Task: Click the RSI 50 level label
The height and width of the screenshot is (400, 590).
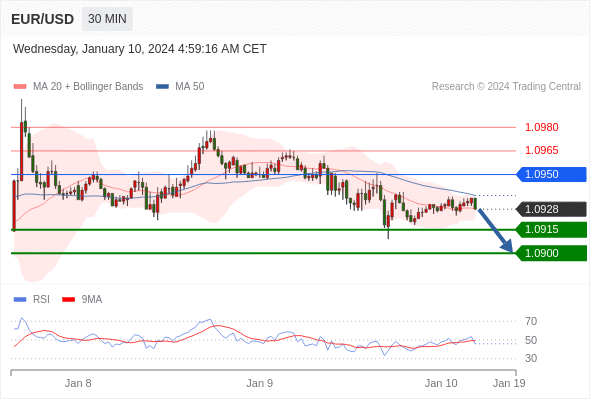Action: [531, 340]
